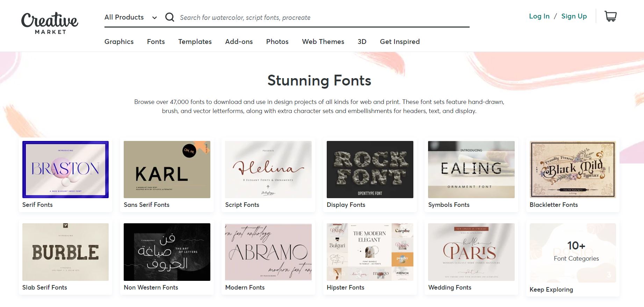Open the Black Mild Blackletter thumbnail
644x307 pixels.
[573, 170]
